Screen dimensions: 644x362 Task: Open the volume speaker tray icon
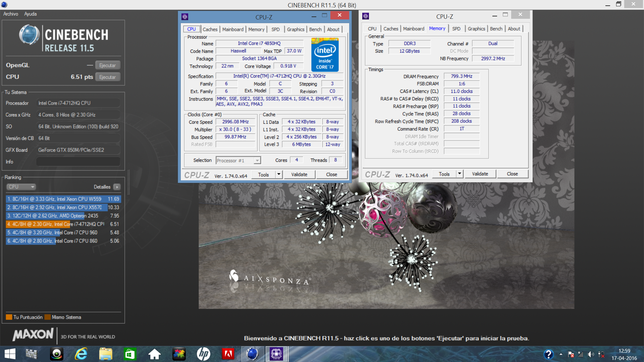pyautogui.click(x=591, y=354)
